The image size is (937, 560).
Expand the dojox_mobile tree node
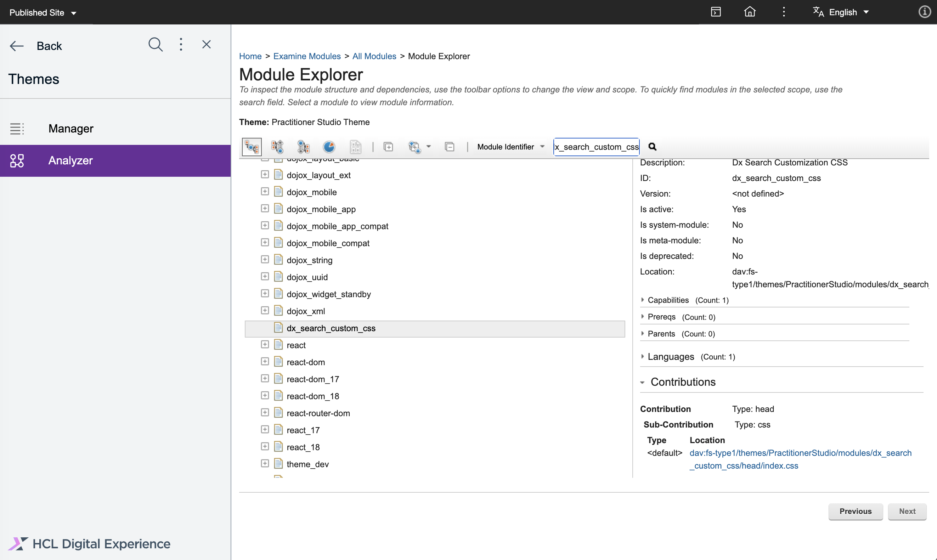coord(265,191)
